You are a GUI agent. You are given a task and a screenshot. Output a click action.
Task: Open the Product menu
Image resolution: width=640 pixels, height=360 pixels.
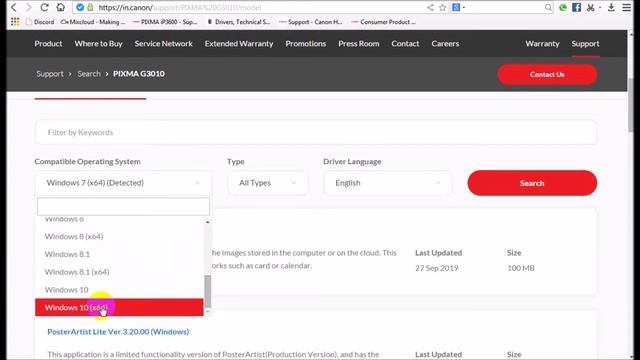48,44
